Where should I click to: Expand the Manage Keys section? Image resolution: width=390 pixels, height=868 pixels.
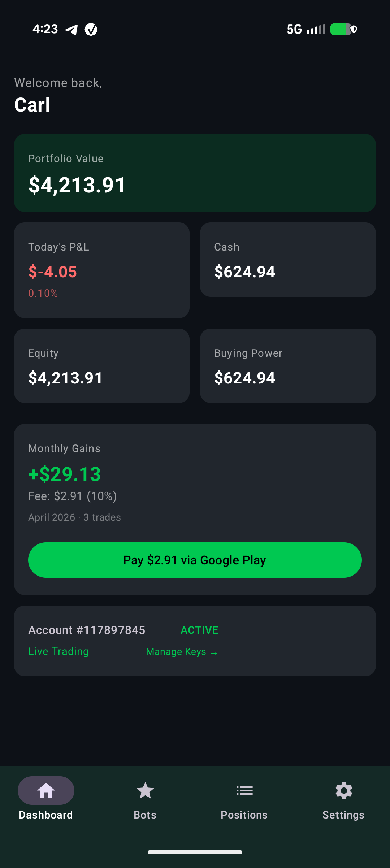pos(182,652)
